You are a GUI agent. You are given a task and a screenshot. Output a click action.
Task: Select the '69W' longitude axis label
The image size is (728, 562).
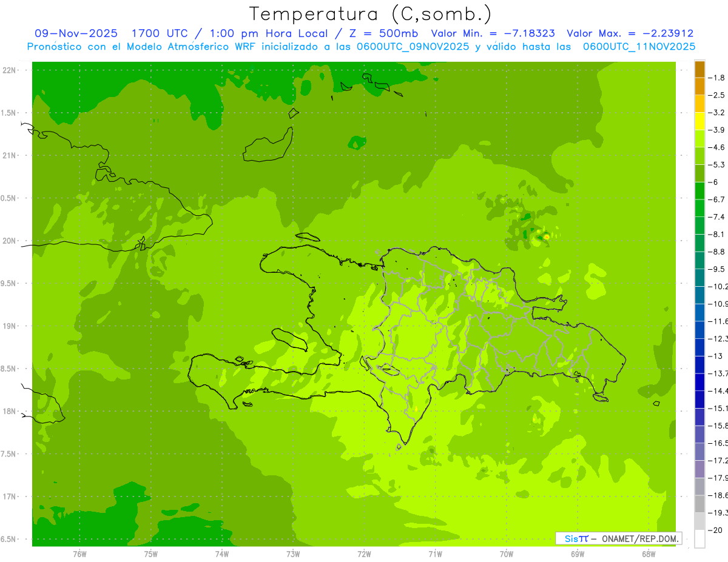click(578, 554)
